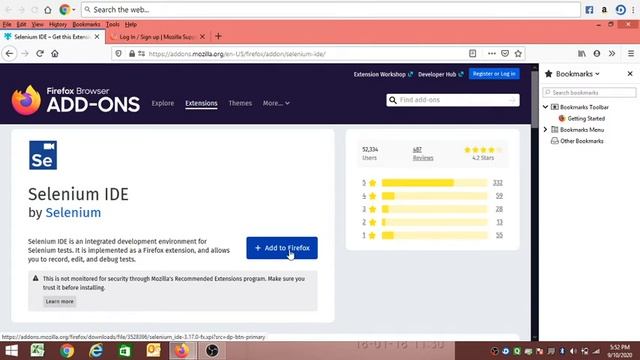Switch to the Log In / Sign up tab
Screen dimensions: 640x360
(x=158, y=37)
